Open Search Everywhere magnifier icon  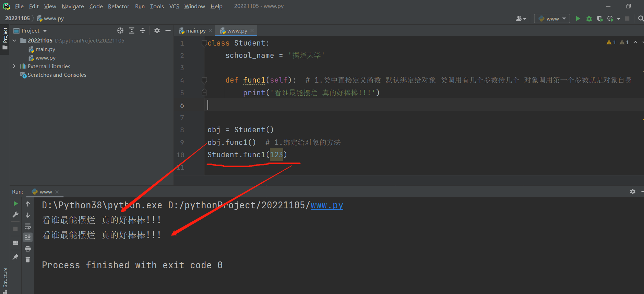tap(641, 19)
